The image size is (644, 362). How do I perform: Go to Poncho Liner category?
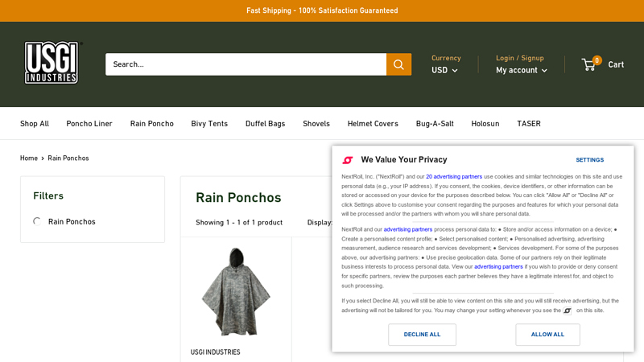coord(89,124)
